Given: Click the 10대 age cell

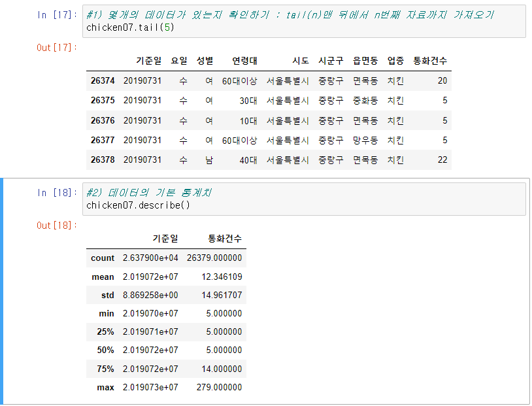Looking at the screenshot, I should (x=248, y=120).
